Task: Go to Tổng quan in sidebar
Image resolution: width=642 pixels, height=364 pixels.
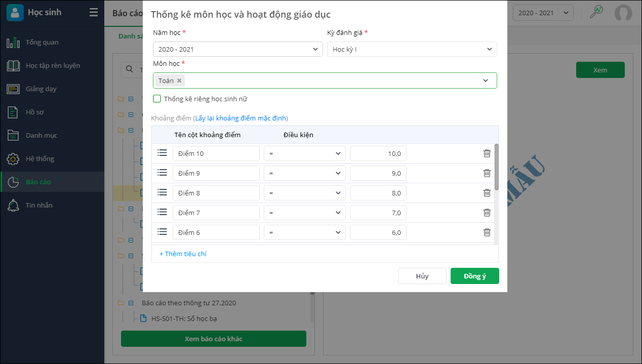Action: [x=42, y=43]
